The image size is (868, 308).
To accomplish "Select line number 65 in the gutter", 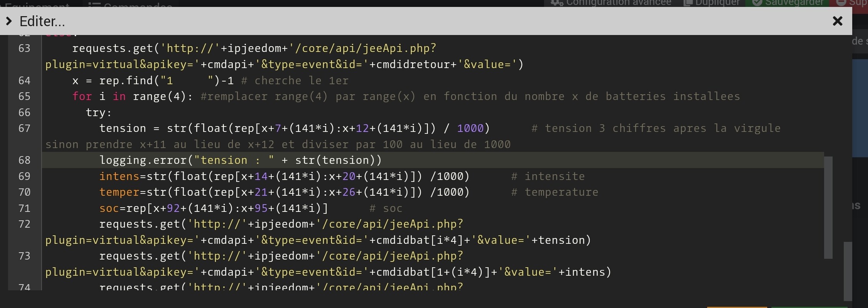I will (24, 97).
